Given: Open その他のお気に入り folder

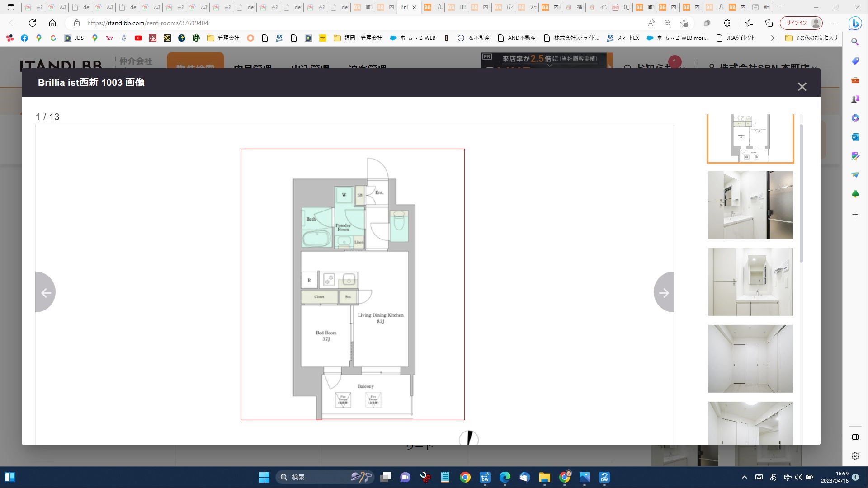Looking at the screenshot, I should [x=811, y=38].
